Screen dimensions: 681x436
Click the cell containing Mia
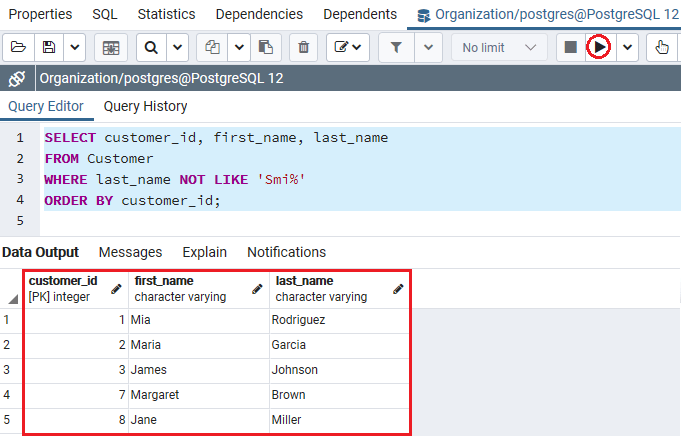coord(199,320)
